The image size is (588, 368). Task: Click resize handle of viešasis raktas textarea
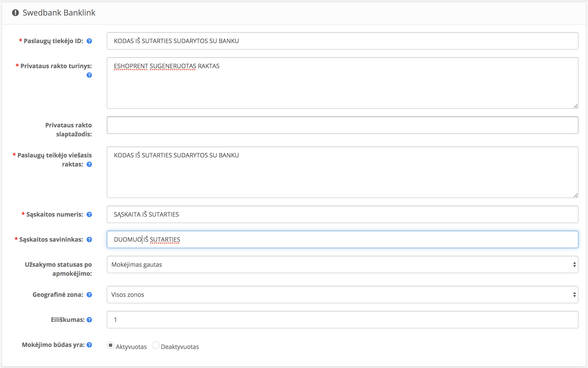[575, 195]
